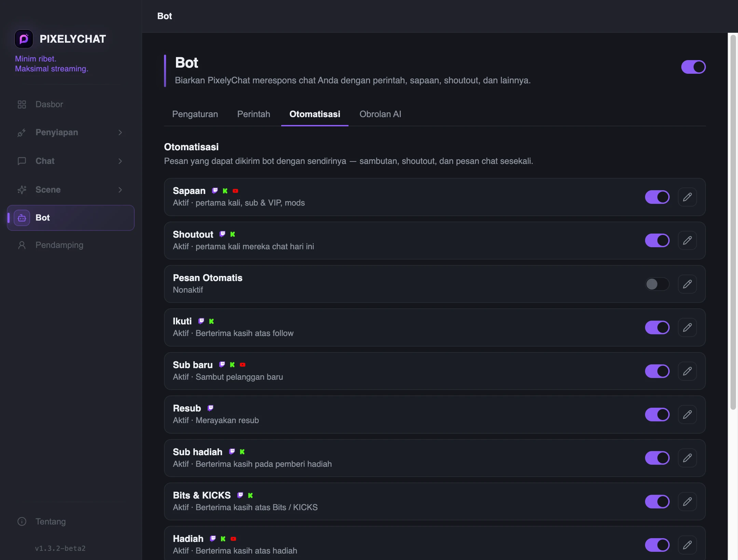Screen dimensions: 738x560
Task: Edit the Hadiah automation with pencil icon
Action: click(x=687, y=545)
